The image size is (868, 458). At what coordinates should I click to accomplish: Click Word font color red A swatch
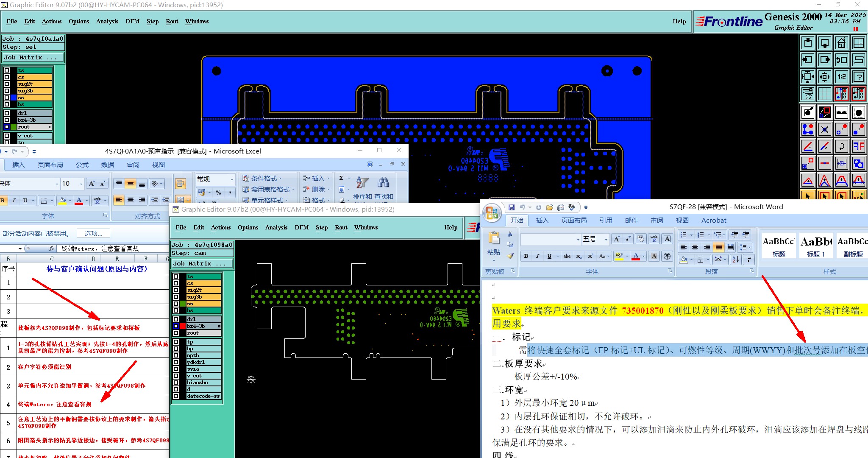(x=635, y=256)
